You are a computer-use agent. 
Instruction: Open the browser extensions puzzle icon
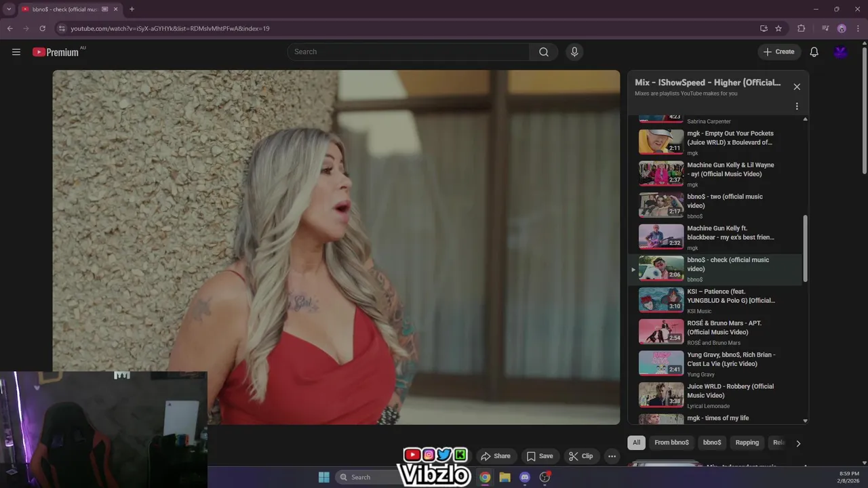802,28
